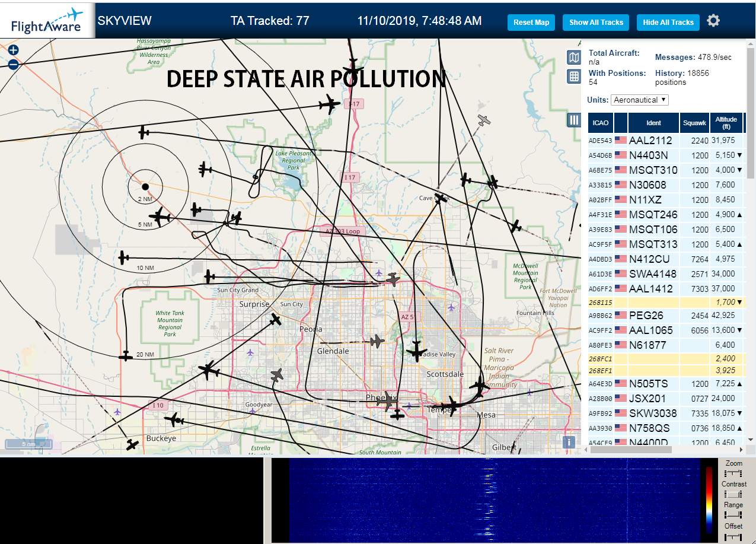The image size is (756, 544).
Task: Open the settings gear in header
Action: [x=713, y=21]
